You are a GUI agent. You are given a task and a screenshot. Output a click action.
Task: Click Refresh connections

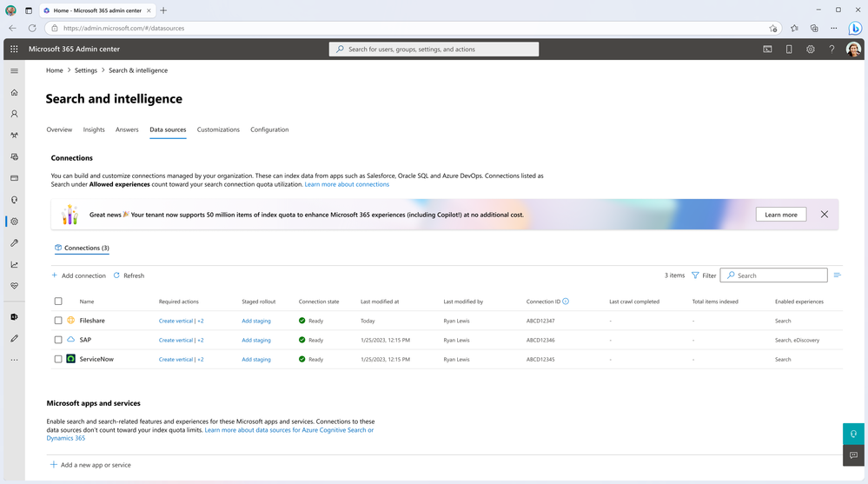coord(129,275)
